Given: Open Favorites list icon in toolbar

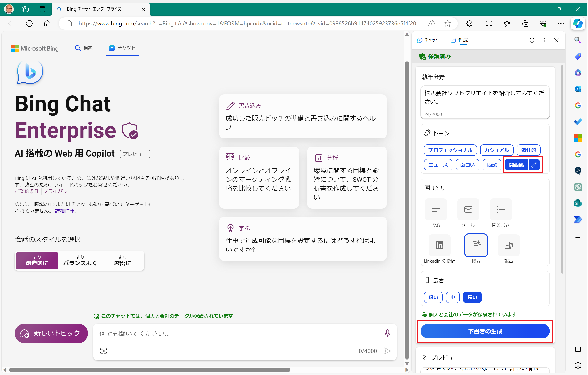Looking at the screenshot, I should pos(507,23).
